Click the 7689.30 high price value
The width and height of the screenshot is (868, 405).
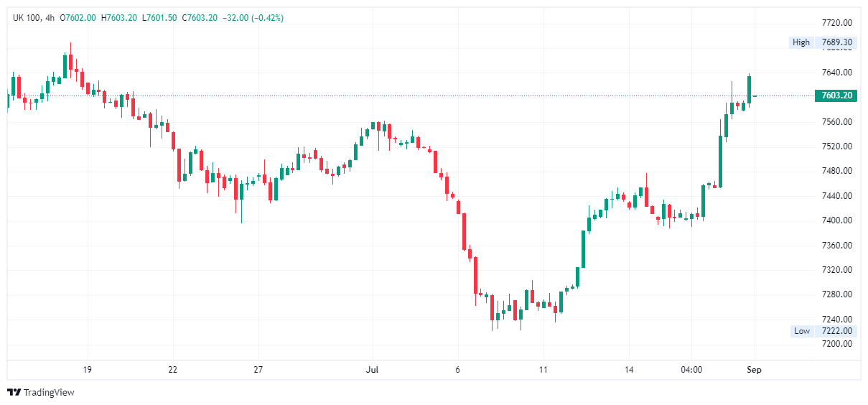click(x=836, y=42)
